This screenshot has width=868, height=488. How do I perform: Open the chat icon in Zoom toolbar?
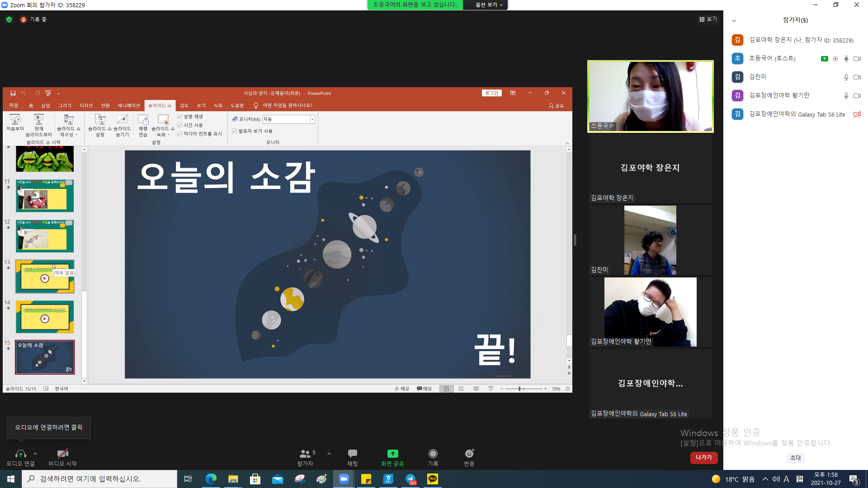(x=353, y=453)
